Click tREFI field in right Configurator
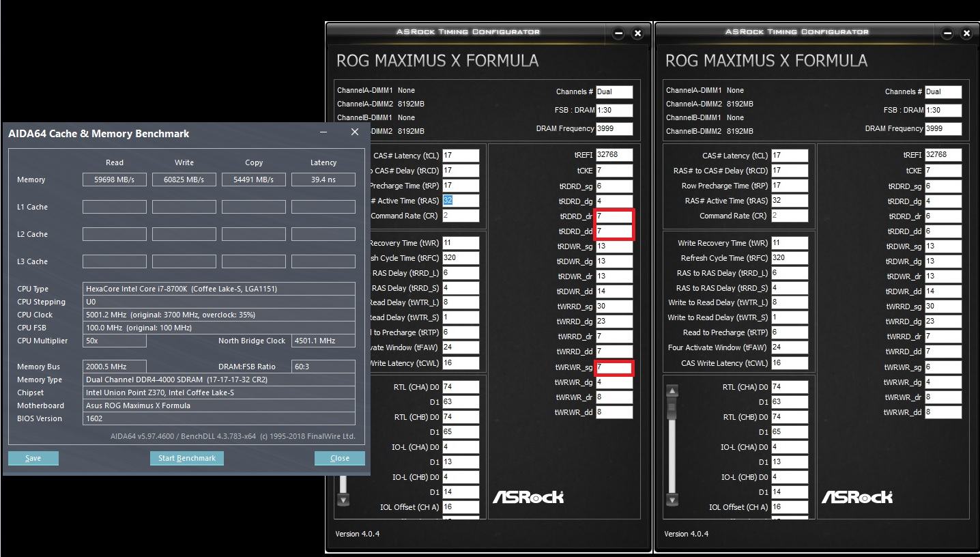The height and width of the screenshot is (557, 980). [x=943, y=155]
